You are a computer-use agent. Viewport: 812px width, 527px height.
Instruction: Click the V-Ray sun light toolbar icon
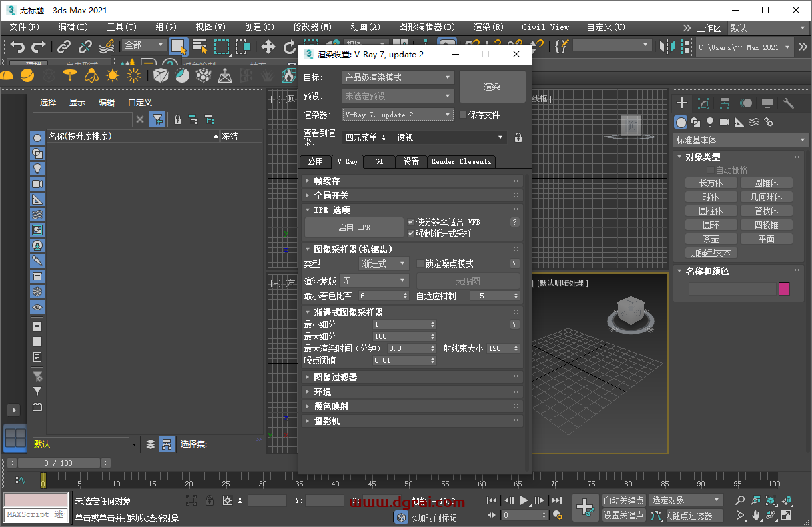[x=113, y=75]
